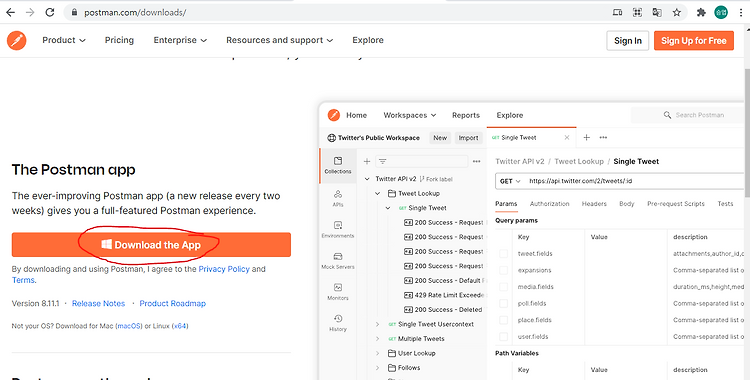Open the Resources and support dropdown
Image resolution: width=750 pixels, height=380 pixels.
pos(279,40)
